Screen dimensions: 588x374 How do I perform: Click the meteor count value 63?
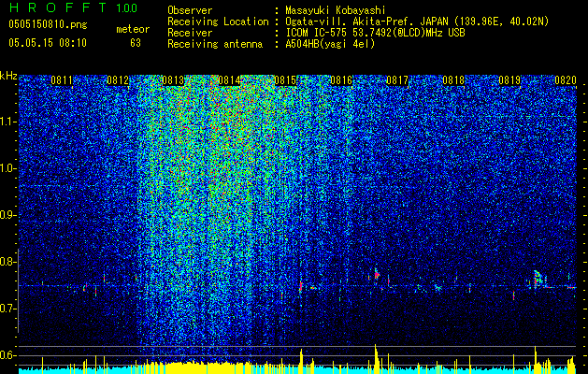click(136, 43)
